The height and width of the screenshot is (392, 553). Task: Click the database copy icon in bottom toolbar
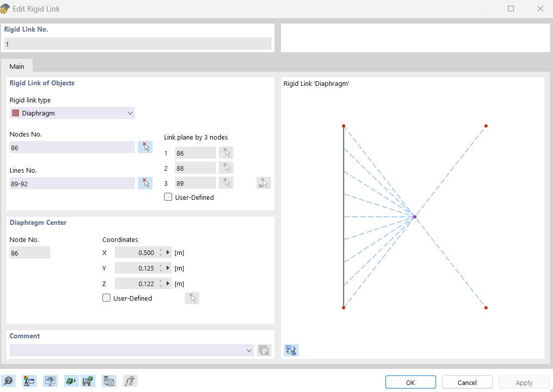click(109, 381)
